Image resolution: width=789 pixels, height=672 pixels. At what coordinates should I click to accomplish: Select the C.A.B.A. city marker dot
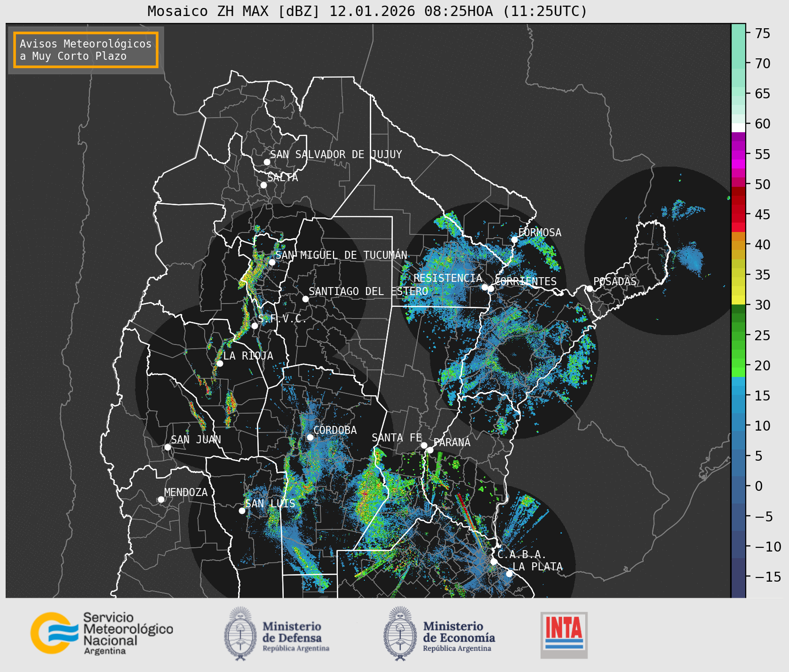494,561
